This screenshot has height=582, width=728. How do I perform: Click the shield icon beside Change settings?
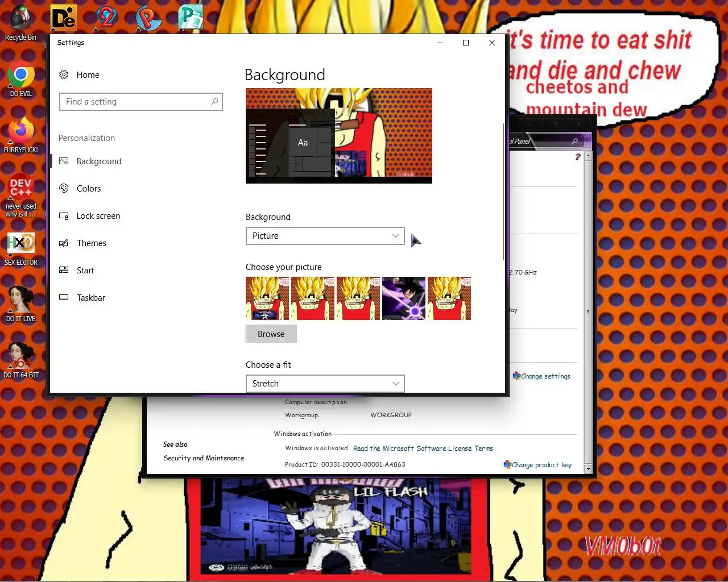point(516,376)
